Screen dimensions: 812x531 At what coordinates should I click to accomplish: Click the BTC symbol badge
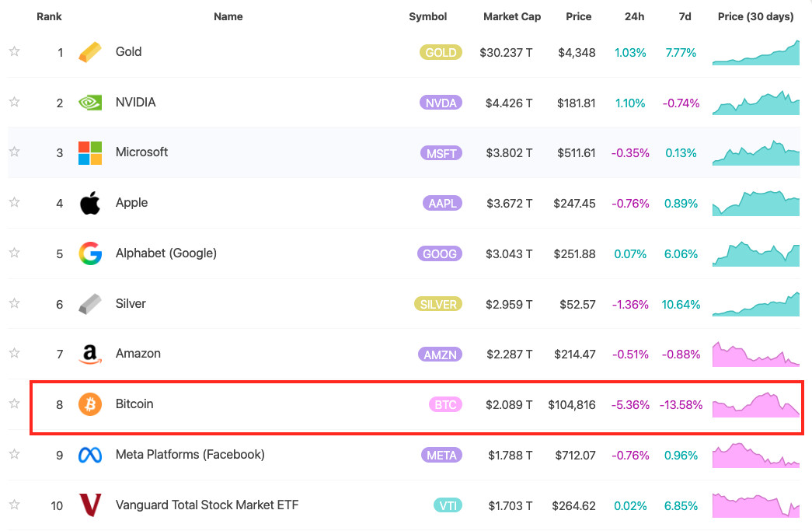coord(444,404)
